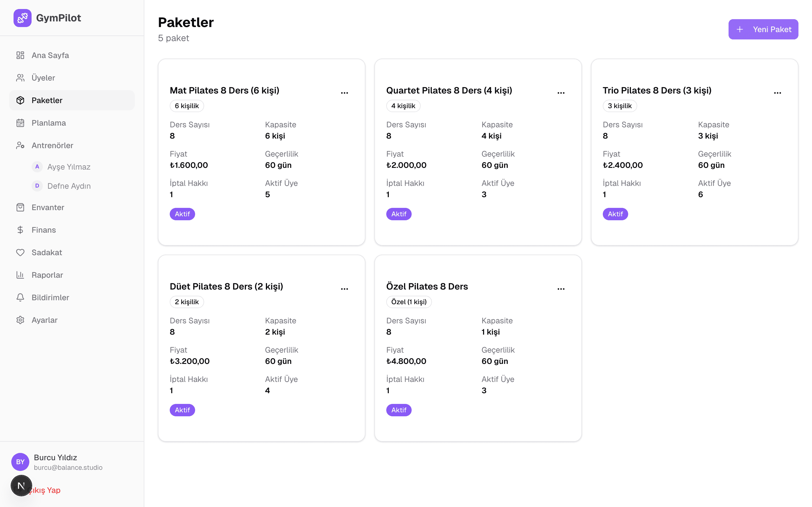Screen dimensions: 812x507
Task: Click the Bildirimler bell icon
Action: point(20,297)
